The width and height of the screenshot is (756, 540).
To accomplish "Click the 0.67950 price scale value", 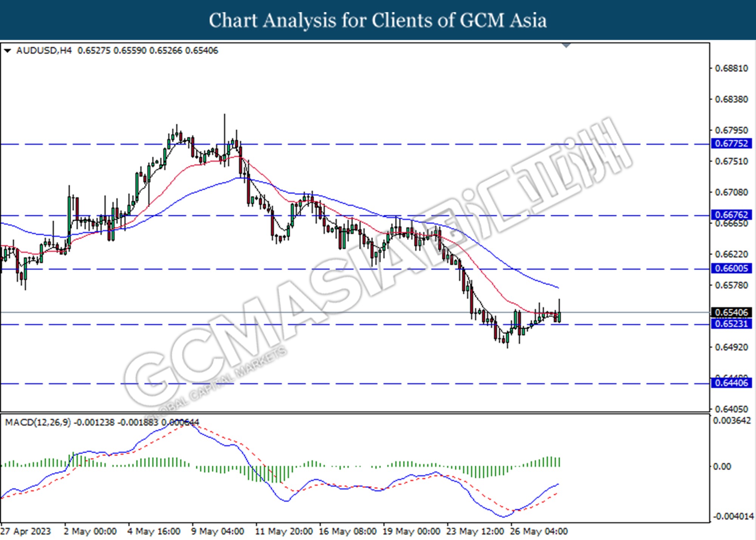I will [731, 130].
